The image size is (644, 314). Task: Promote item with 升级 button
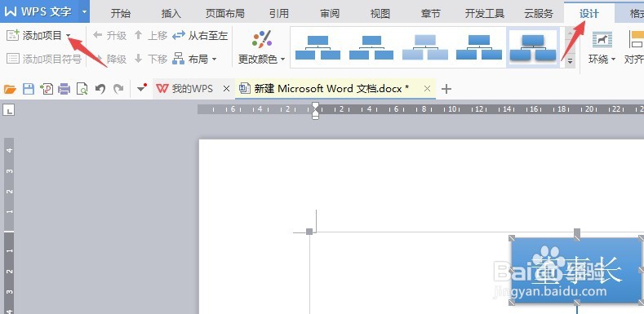click(109, 36)
